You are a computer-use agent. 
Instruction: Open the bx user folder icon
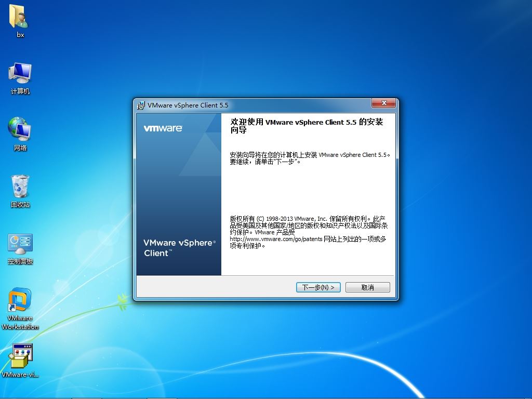point(19,17)
